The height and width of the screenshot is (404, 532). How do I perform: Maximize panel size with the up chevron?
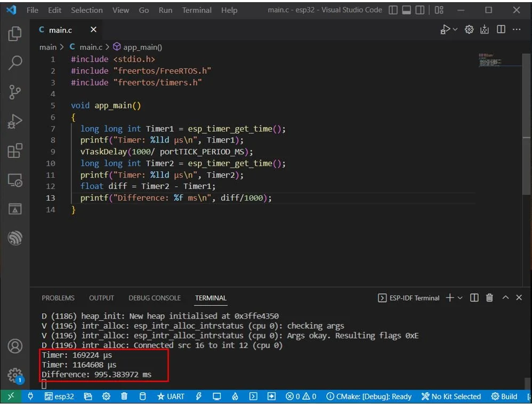[505, 298]
